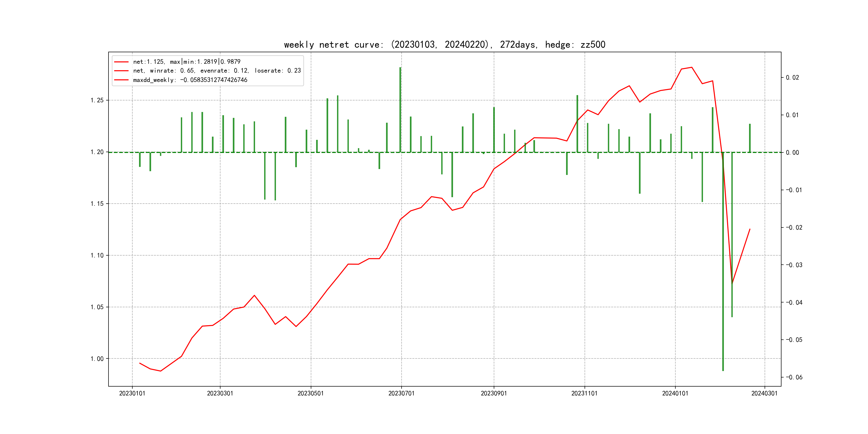Click the 1.25 left axis tick label
The height and width of the screenshot is (434, 868).
pos(97,100)
